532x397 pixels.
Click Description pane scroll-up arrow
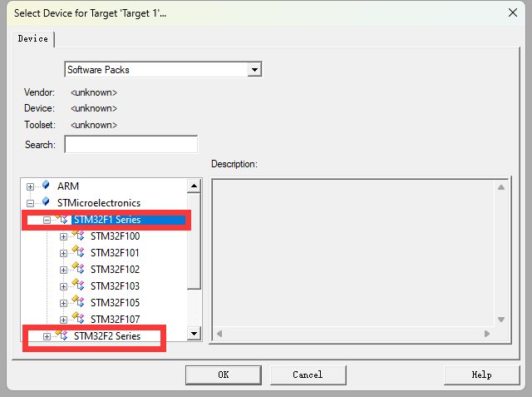[501, 187]
